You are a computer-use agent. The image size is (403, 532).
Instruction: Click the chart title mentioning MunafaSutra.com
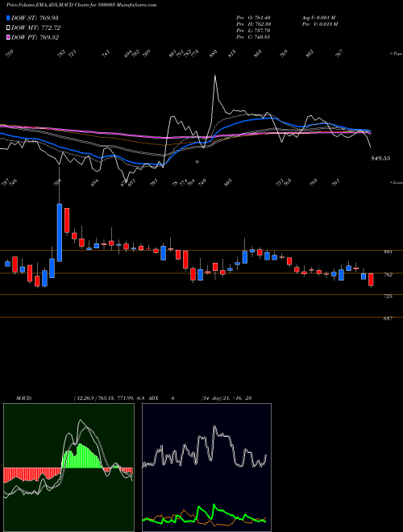pos(81,5)
